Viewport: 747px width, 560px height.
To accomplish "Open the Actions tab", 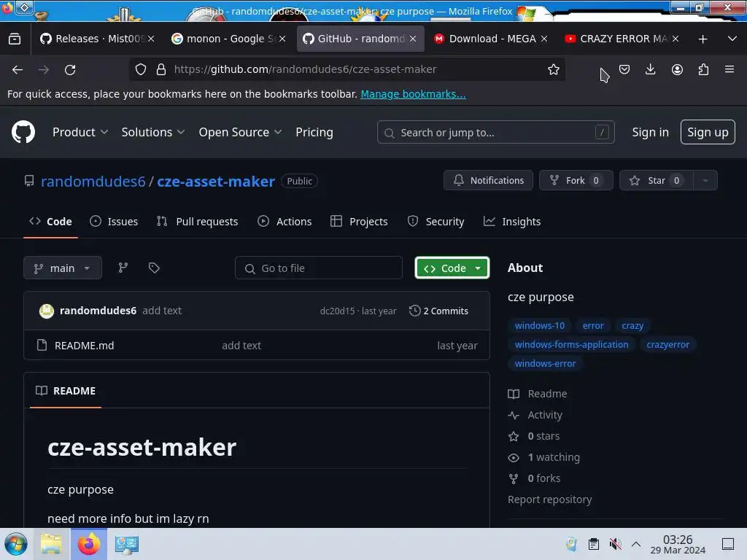I will [x=285, y=222].
